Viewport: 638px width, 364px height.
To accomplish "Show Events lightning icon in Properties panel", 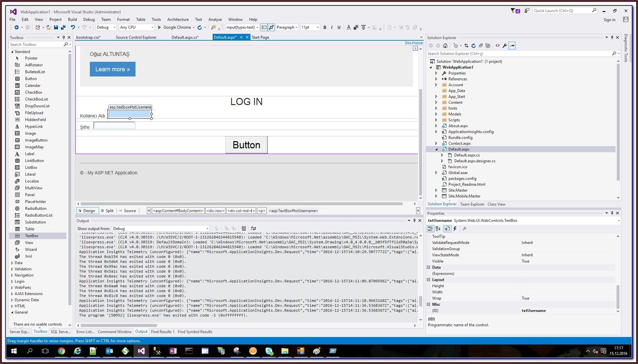I will 455,229.
